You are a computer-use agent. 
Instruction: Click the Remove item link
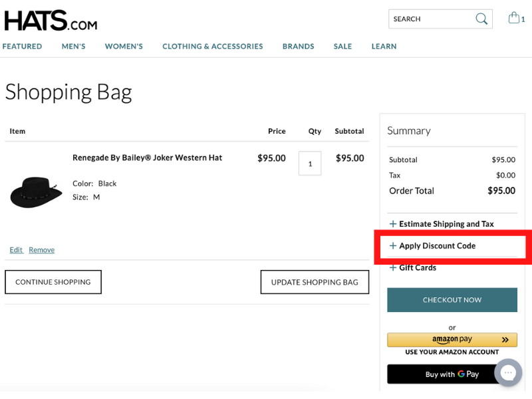[41, 250]
